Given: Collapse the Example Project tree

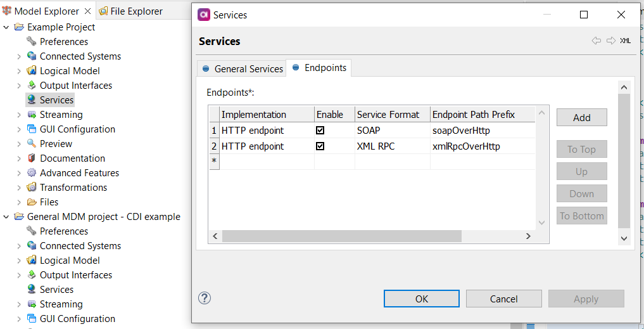Looking at the screenshot, I should click(x=6, y=27).
